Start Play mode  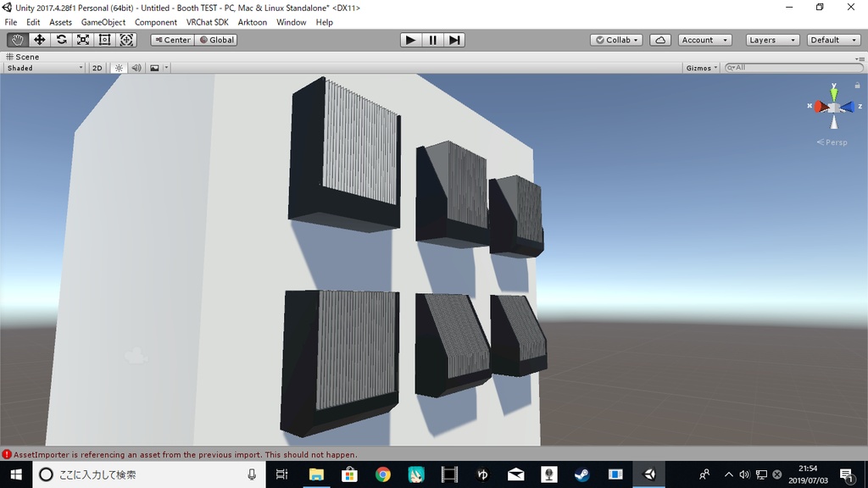[411, 40]
